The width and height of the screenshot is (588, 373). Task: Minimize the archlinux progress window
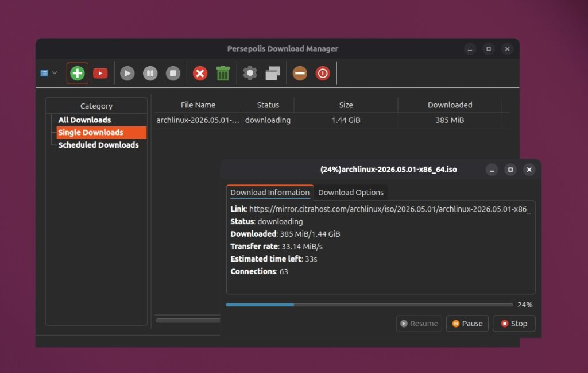coord(492,170)
